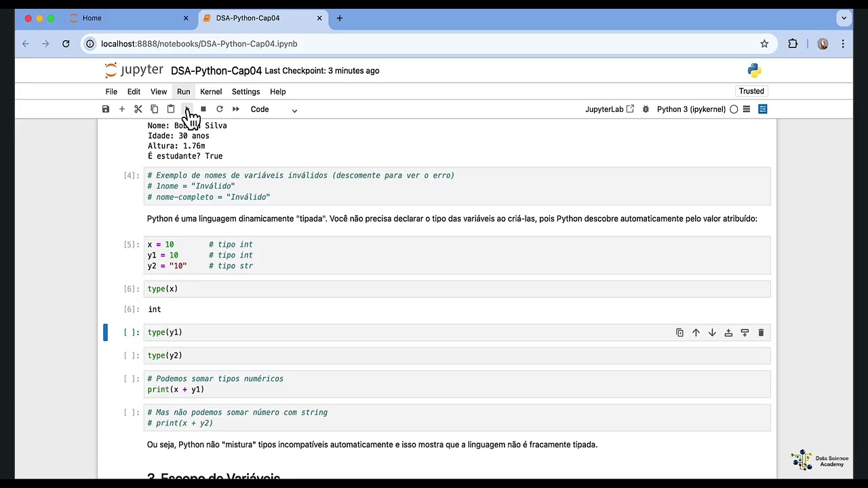Paste cell from clipboard in the toolbar
The width and height of the screenshot is (868, 488).
171,109
